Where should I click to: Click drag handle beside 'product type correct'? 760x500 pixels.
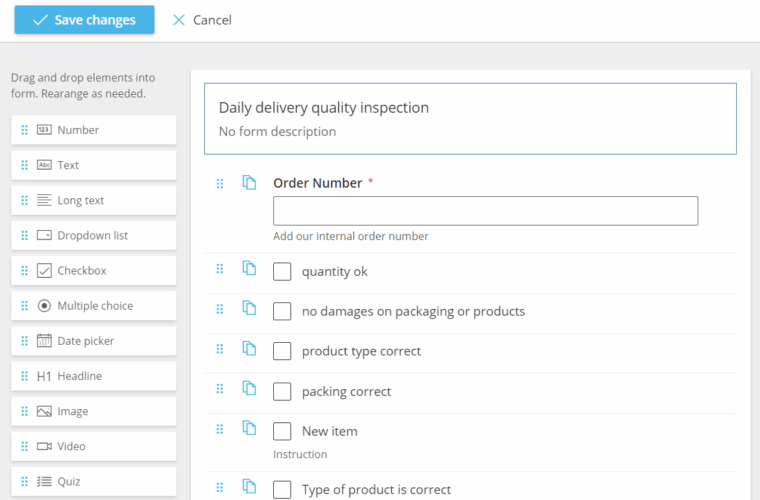tap(220, 349)
